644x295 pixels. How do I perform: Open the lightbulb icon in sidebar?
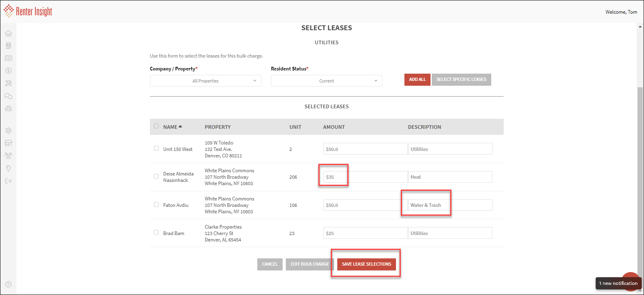[x=8, y=168]
